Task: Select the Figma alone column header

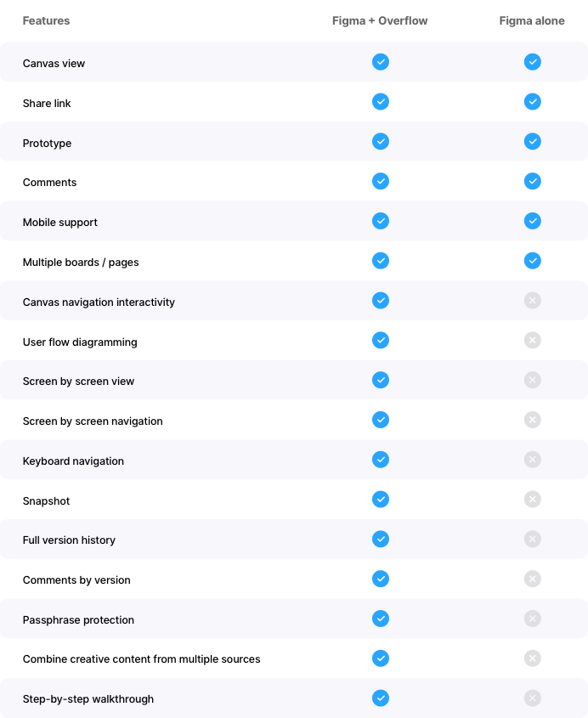Action: click(532, 20)
